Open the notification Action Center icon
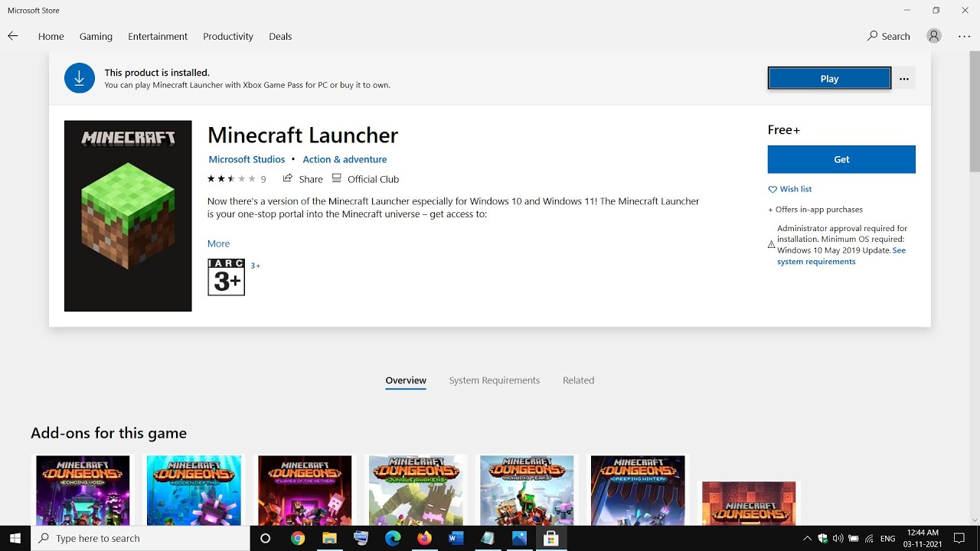 click(959, 538)
